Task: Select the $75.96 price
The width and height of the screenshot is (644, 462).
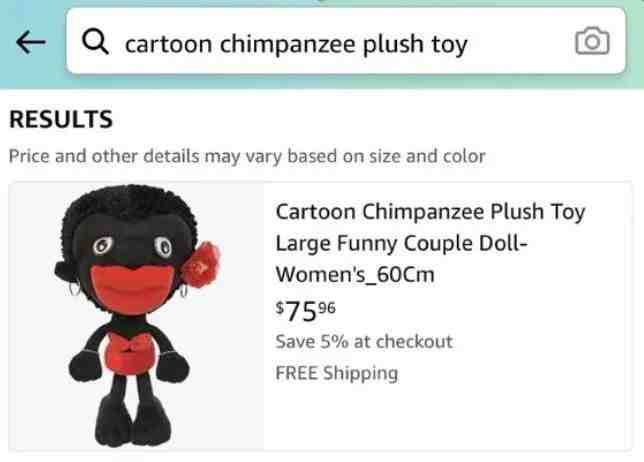Action: [306, 311]
